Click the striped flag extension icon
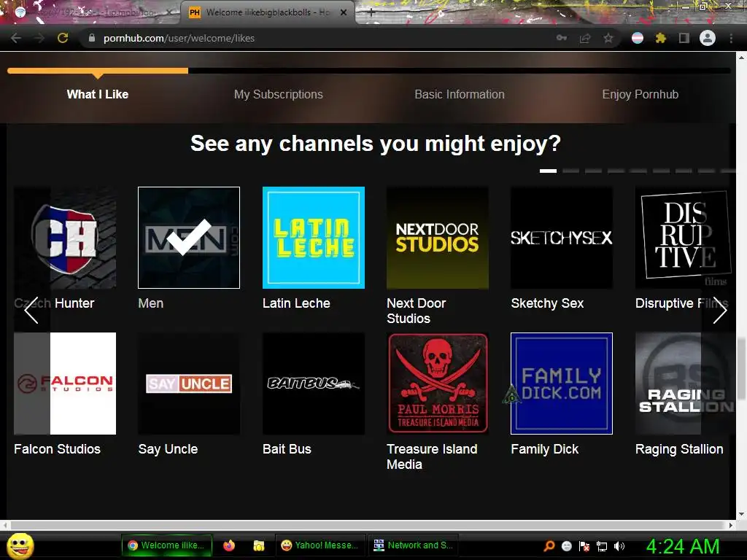The width and height of the screenshot is (747, 560). pos(638,38)
